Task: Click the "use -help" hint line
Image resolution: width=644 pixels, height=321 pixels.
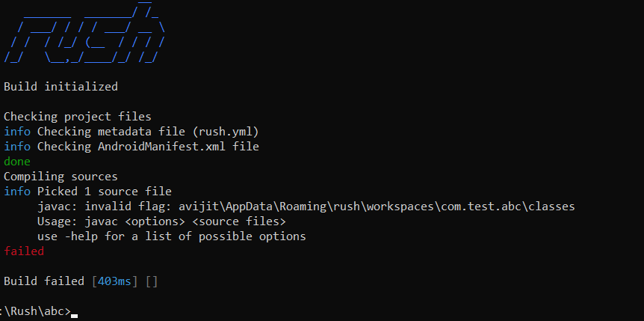Action: tap(171, 236)
